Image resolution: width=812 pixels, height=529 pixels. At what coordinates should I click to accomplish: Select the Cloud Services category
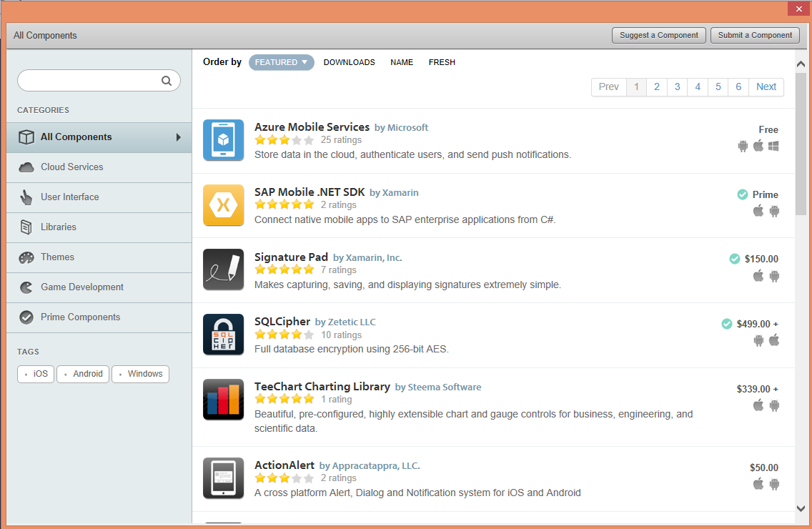click(99, 167)
